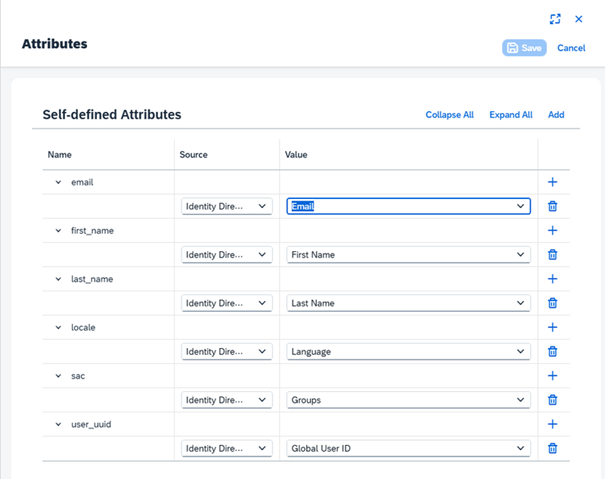Add a new self-defined attribute
Image resolution: width=605 pixels, height=479 pixels.
(556, 115)
